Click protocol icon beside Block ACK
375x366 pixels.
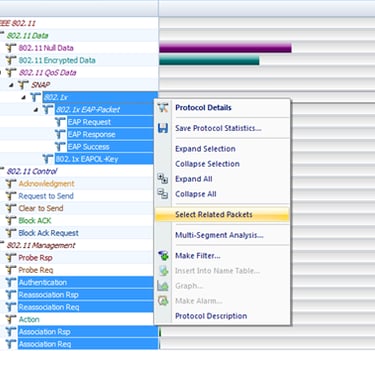pyautogui.click(x=11, y=221)
